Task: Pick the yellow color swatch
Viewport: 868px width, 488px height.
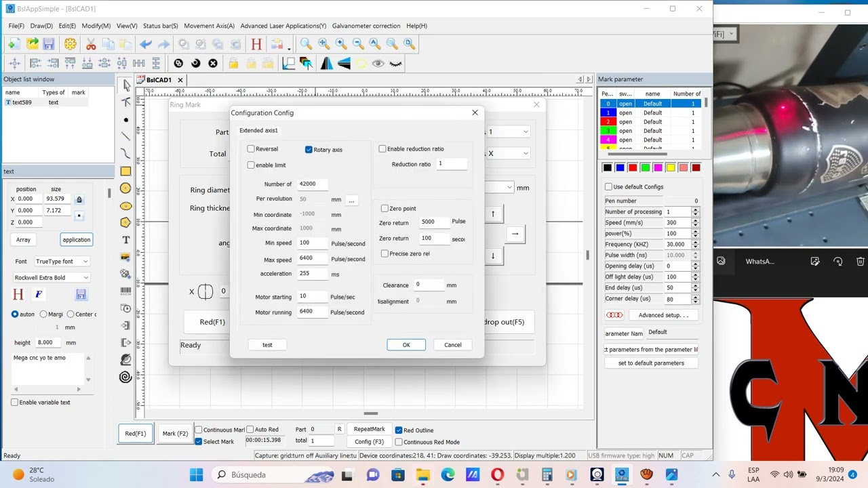Action: click(671, 167)
